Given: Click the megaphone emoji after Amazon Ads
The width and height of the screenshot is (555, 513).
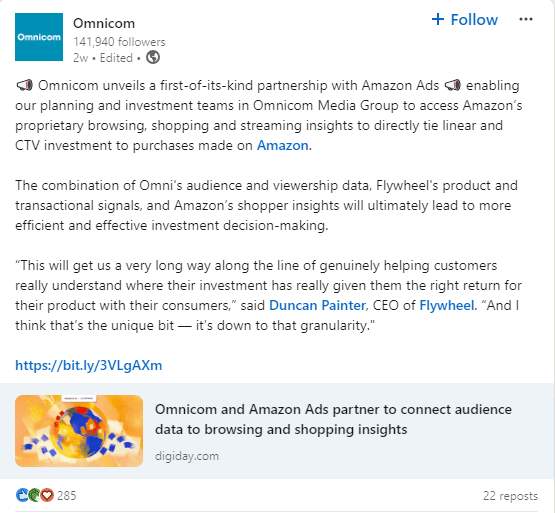Looking at the screenshot, I should point(452,85).
